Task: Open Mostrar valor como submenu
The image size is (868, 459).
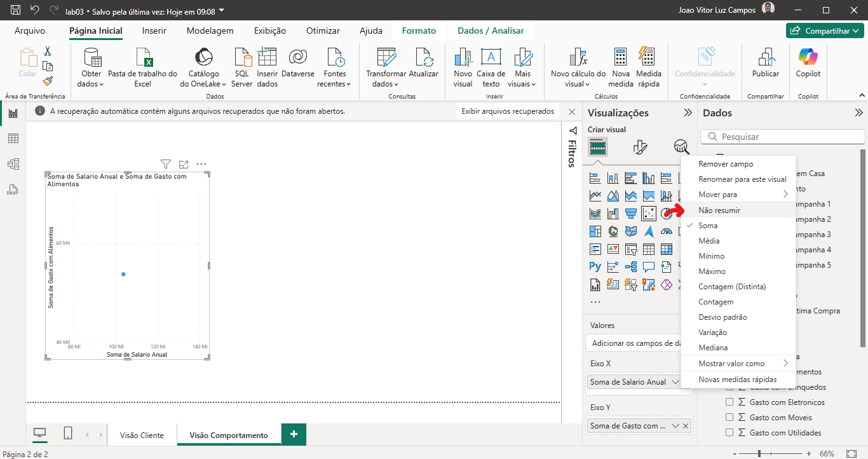Action: (738, 364)
